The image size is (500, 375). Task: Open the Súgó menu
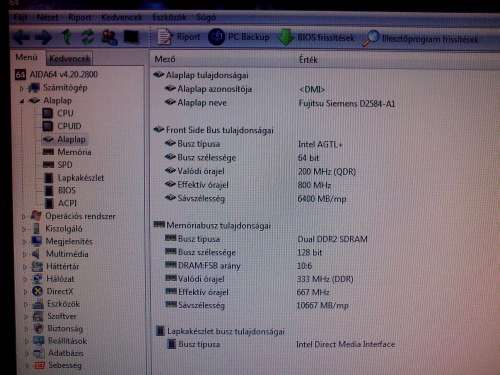[206, 17]
